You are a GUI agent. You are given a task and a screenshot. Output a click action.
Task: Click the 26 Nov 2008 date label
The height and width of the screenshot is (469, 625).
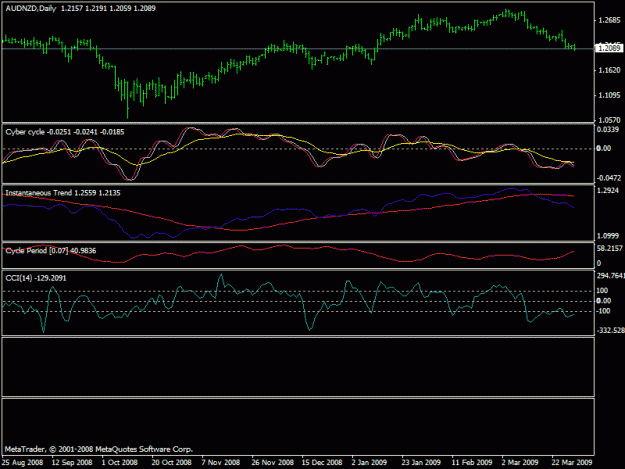click(x=273, y=462)
